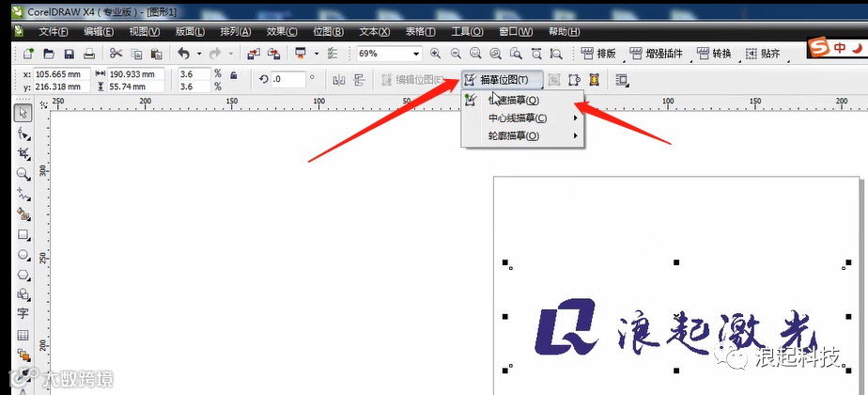The width and height of the screenshot is (868, 395).
Task: Cut selection with the scissors icon
Action: (x=116, y=54)
